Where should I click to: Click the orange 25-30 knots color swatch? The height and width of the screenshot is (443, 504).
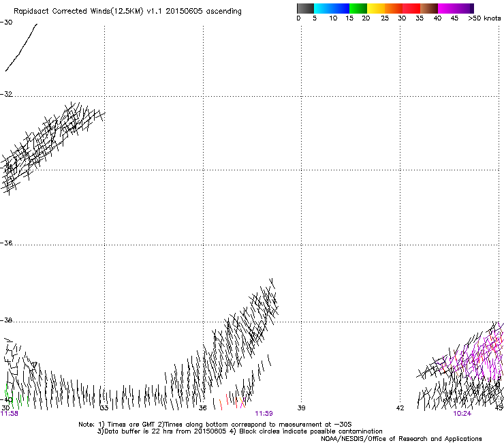tap(394, 8)
